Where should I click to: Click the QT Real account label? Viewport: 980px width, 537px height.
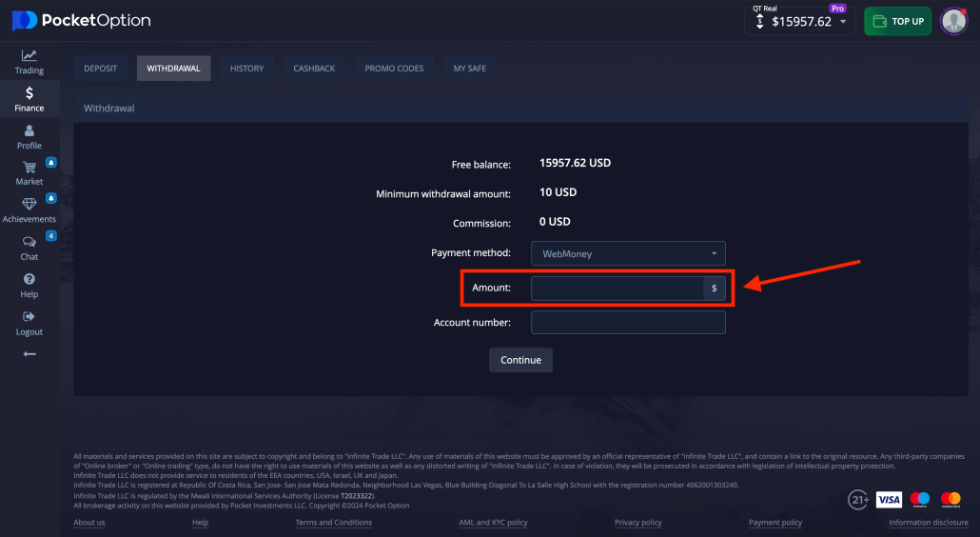[765, 9]
